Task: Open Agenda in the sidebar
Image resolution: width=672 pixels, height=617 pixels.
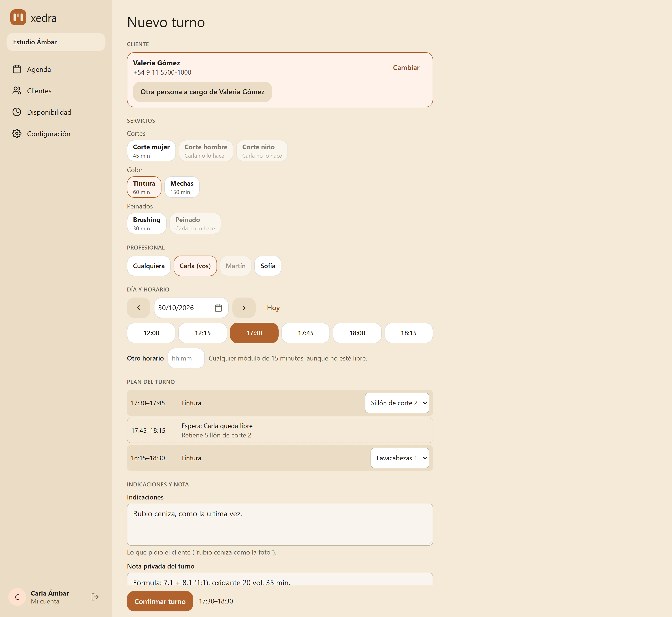Action: tap(56, 69)
